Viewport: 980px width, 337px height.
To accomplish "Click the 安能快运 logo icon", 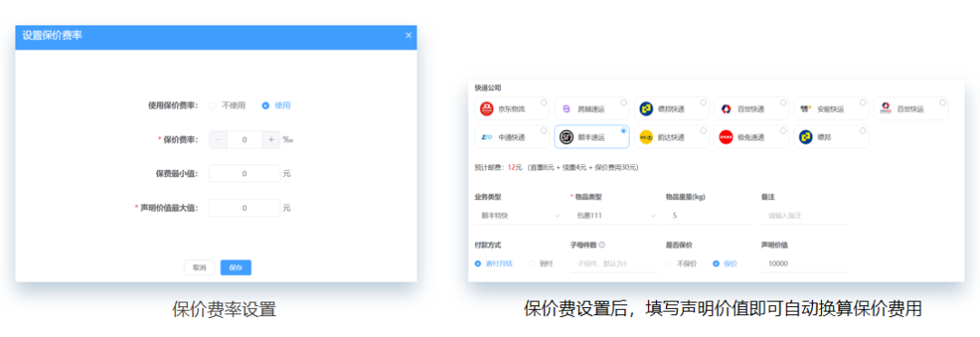I will point(806,109).
